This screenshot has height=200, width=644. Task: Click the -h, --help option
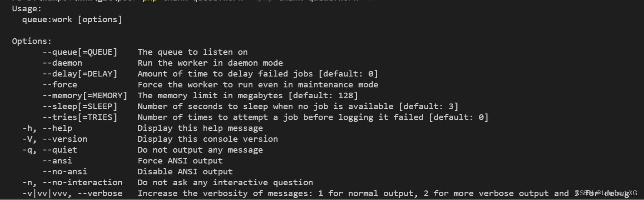tap(47, 128)
